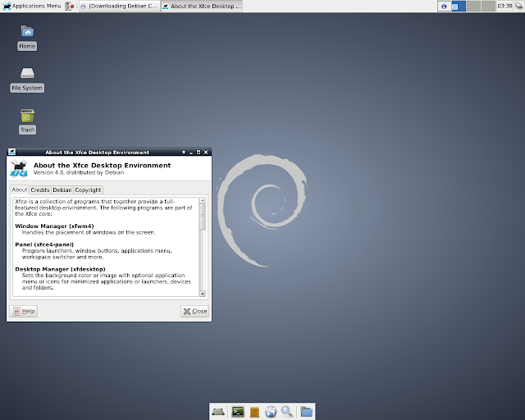Switch to the highlighted blue workspace
The width and height of the screenshot is (525, 420).
click(459, 6)
